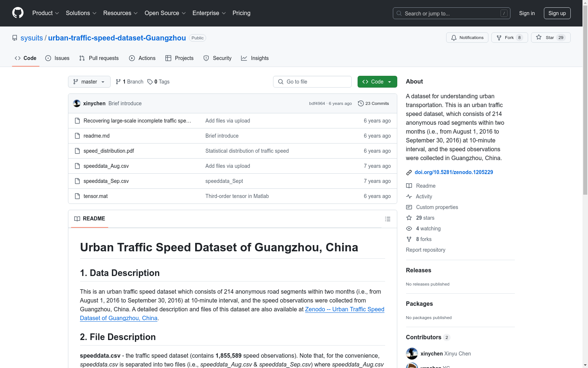Click the bell icon in Notifications
The height and width of the screenshot is (368, 588).
454,38
